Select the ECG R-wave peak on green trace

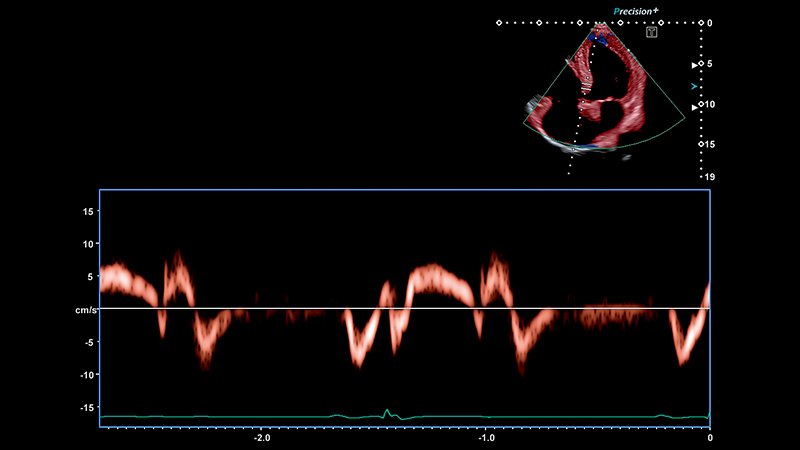point(387,410)
